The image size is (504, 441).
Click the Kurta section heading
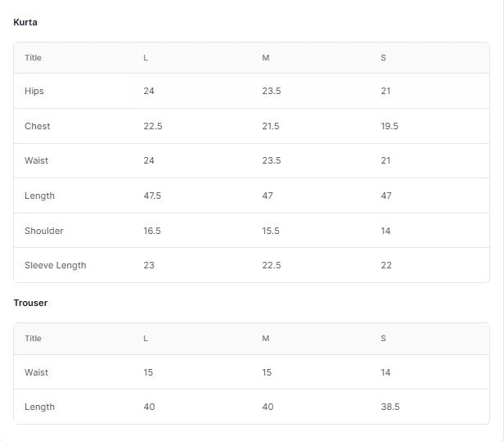pyautogui.click(x=25, y=22)
